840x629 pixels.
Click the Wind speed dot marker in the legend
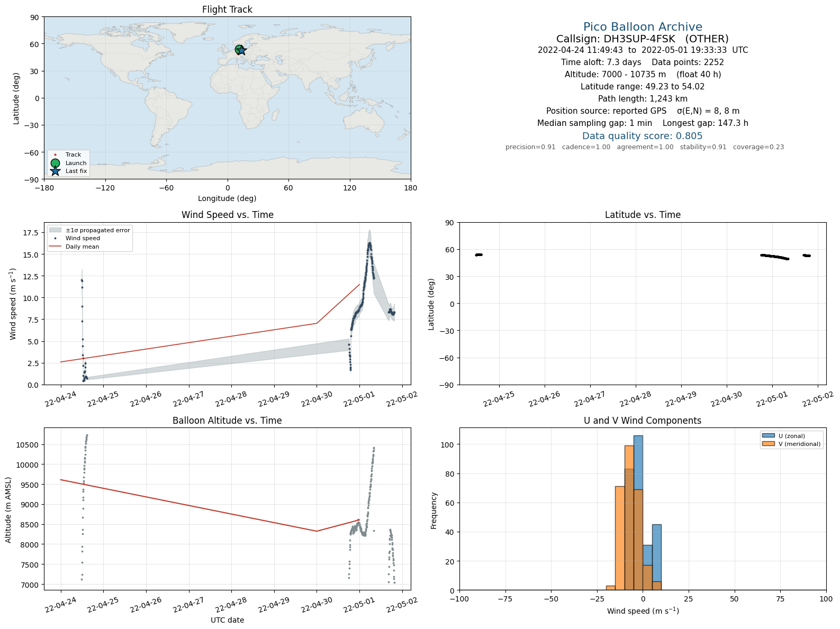click(55, 239)
